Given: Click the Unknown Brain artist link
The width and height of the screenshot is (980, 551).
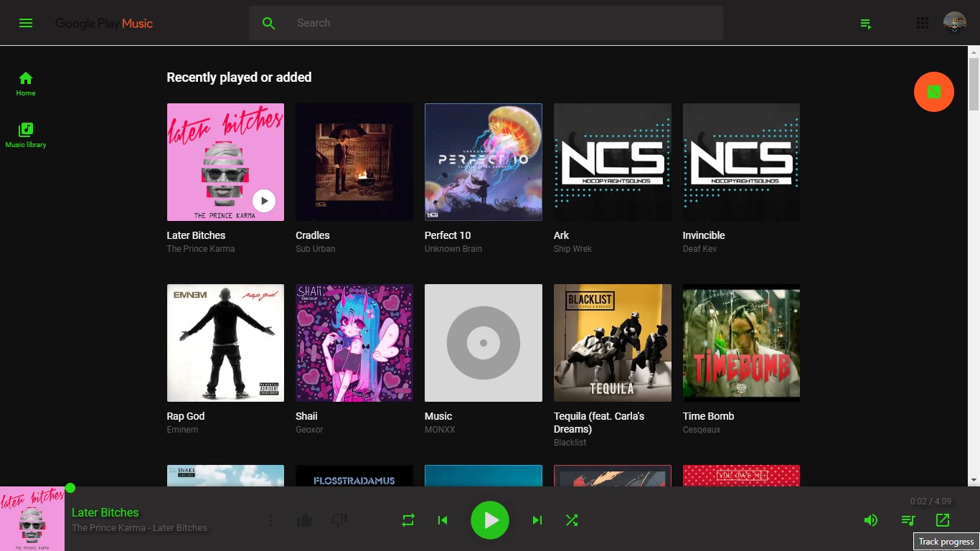Looking at the screenshot, I should (x=453, y=249).
